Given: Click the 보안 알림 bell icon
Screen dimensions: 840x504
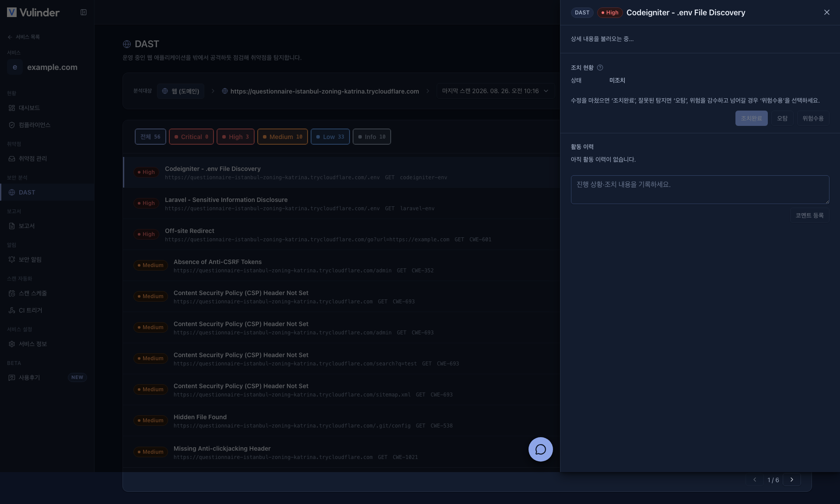Looking at the screenshot, I should [12, 260].
